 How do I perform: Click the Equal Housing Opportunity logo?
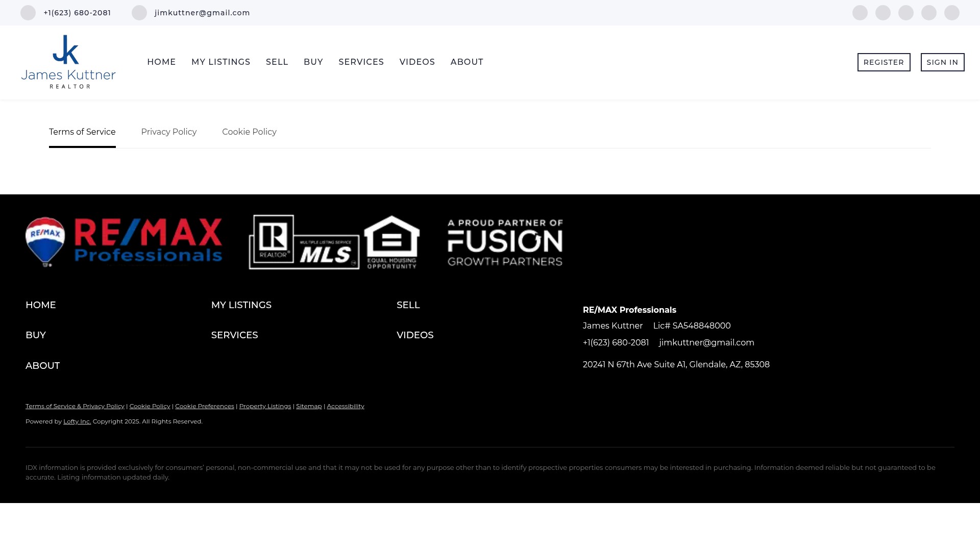391,242
